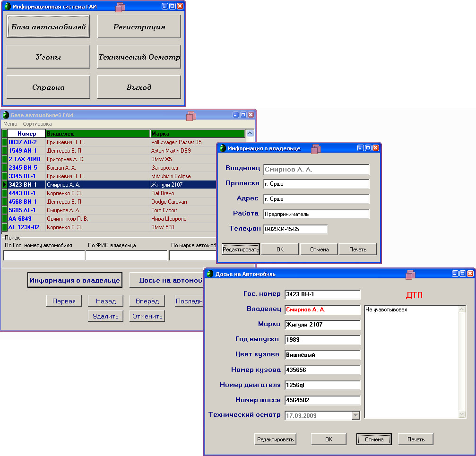Click the Прописка field
The width and height of the screenshot is (476, 456).
coord(316,184)
